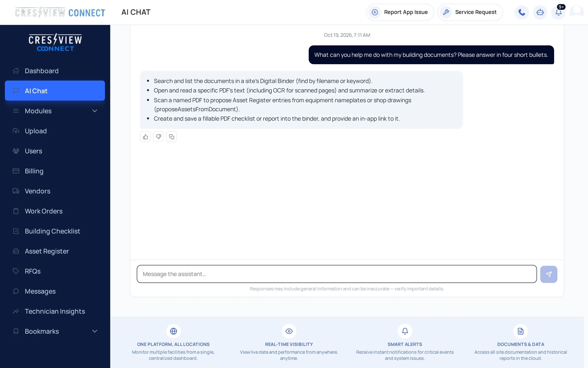Open the AI robot assistant icon
Image resolution: width=588 pixels, height=368 pixels.
tap(540, 12)
